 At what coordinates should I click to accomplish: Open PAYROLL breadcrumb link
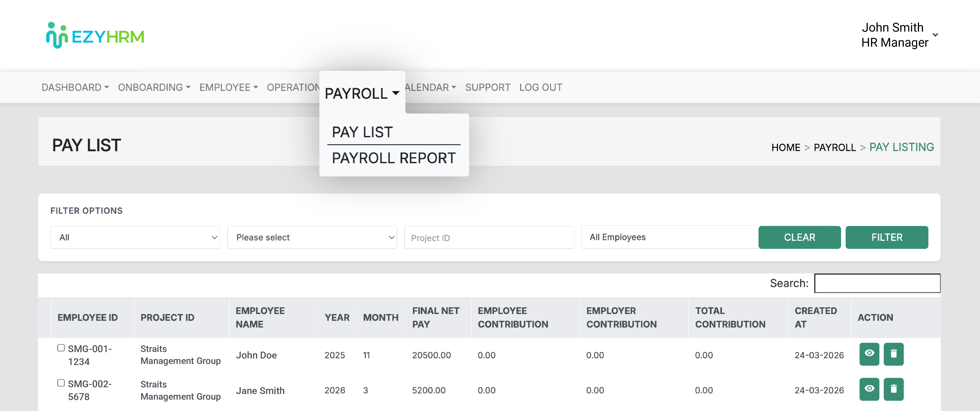[835, 147]
